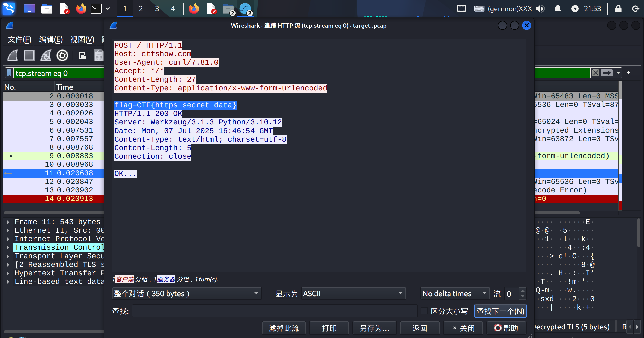Image resolution: width=644 pixels, height=338 pixels.
Task: Open the 文件(F) menu
Action: 20,39
